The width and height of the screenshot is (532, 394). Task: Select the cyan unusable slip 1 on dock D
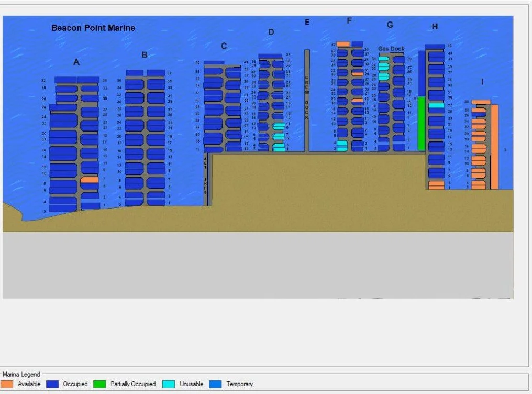279,149
